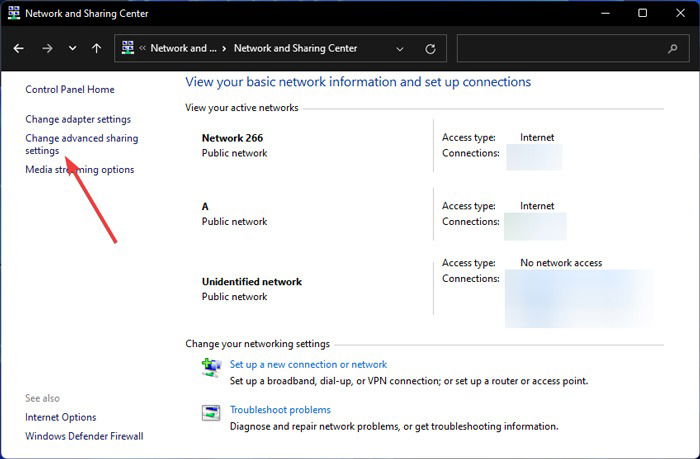Open Windows Defender Firewall

[x=84, y=436]
